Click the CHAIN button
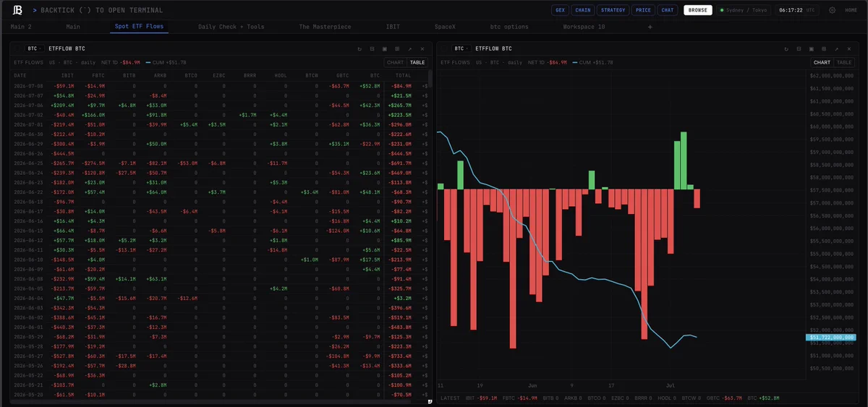Screen dimensions: 868x407 [x=582, y=10]
